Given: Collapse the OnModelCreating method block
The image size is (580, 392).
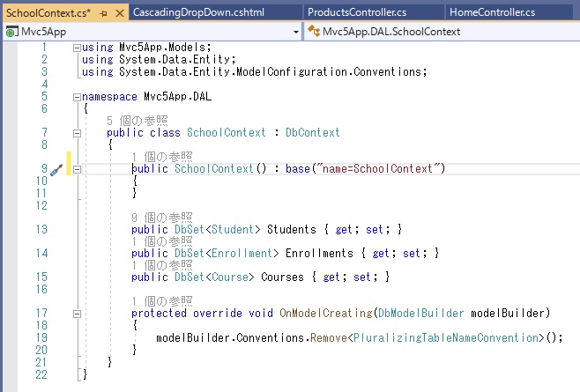Looking at the screenshot, I should click(77, 313).
